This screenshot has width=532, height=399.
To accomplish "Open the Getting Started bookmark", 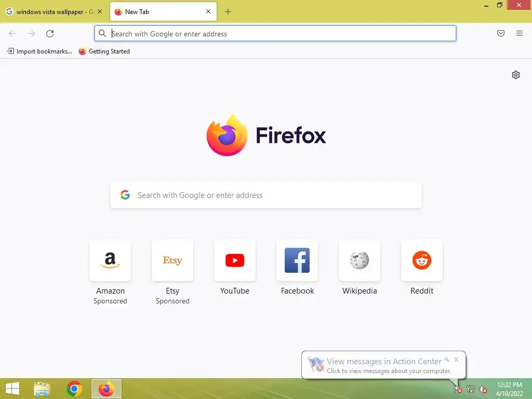I will pyautogui.click(x=104, y=51).
